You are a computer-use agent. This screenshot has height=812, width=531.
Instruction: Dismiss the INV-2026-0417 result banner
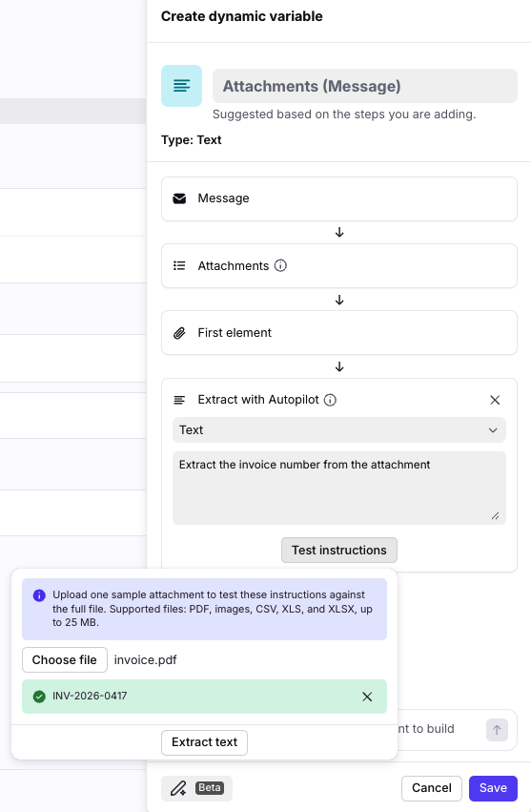367,697
